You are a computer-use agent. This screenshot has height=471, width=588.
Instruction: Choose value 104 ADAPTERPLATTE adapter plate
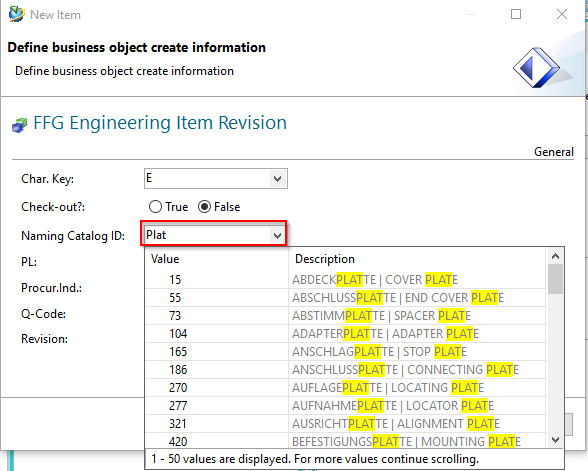tap(345, 334)
